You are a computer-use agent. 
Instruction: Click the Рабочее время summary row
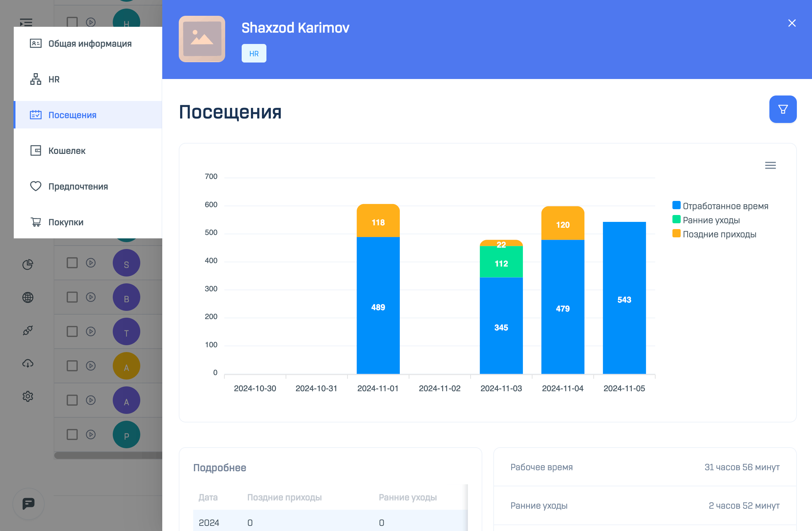(x=645, y=467)
